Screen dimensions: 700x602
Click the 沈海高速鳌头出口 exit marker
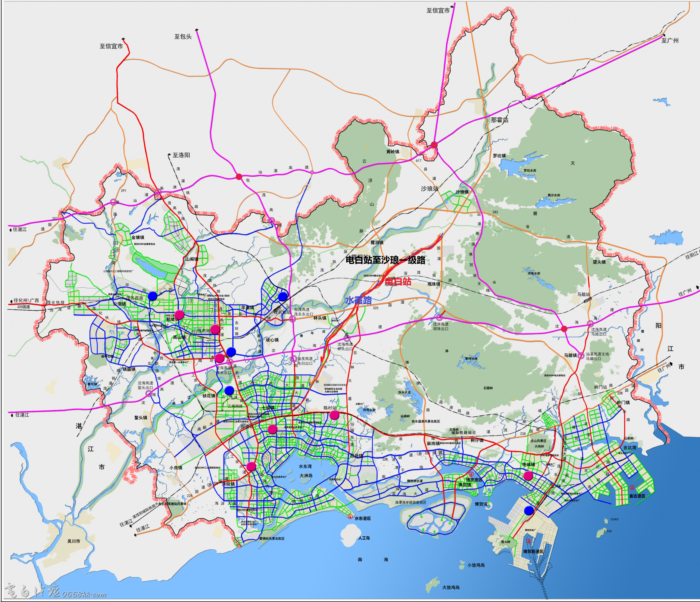click(149, 394)
